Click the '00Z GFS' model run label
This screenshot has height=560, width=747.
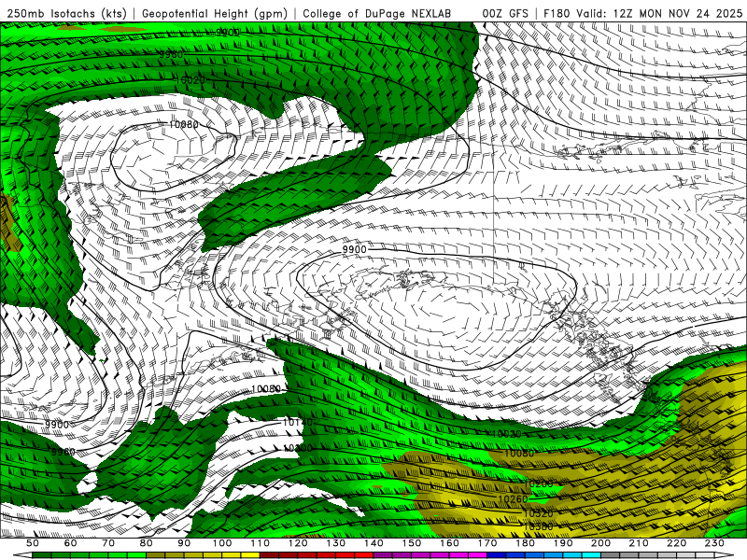[x=505, y=13]
